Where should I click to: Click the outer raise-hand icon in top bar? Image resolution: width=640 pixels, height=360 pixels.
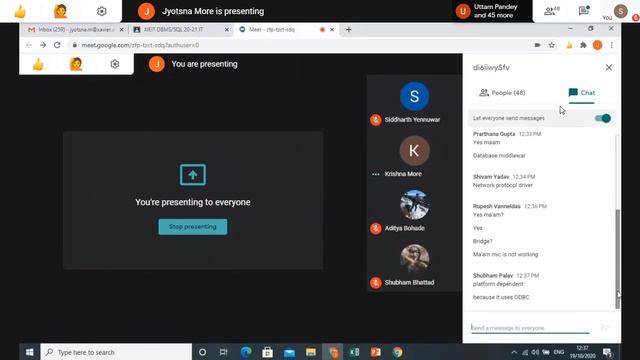60,11
